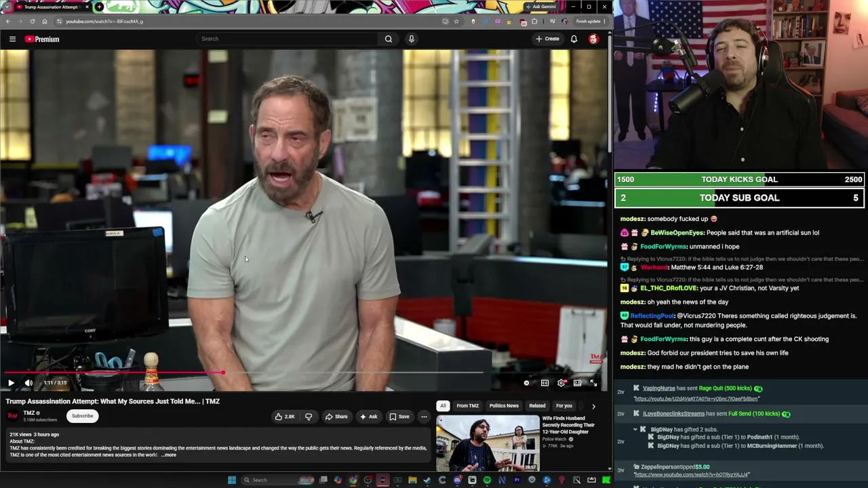Go to the browser home page
Screen dimensions: 868x488
[x=45, y=21]
